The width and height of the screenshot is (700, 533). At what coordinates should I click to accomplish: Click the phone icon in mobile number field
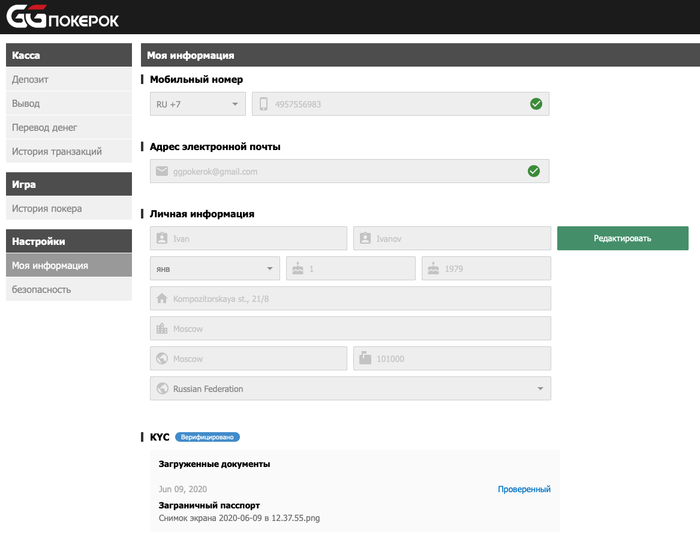tap(263, 104)
